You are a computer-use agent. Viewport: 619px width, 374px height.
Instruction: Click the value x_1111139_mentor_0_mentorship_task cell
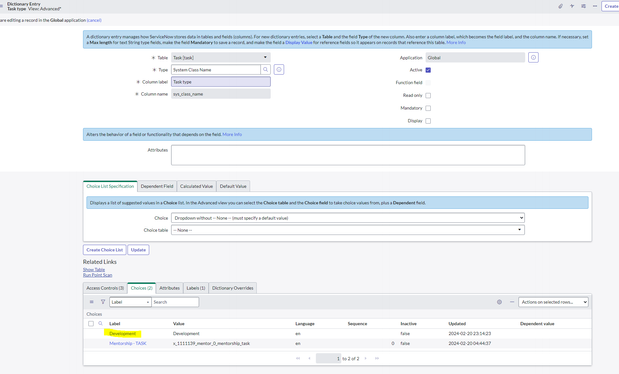[211, 343]
